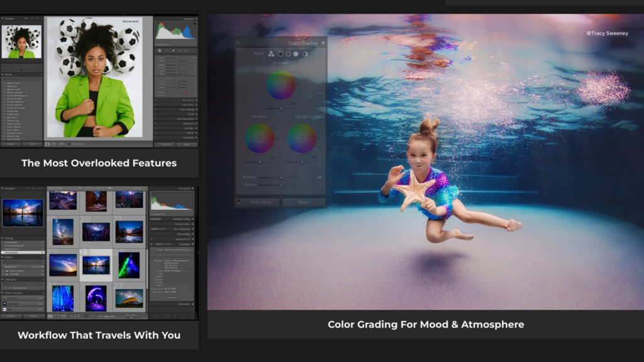Open the Lens Corrections panel
This screenshot has width=644, height=362.
(x=186, y=119)
